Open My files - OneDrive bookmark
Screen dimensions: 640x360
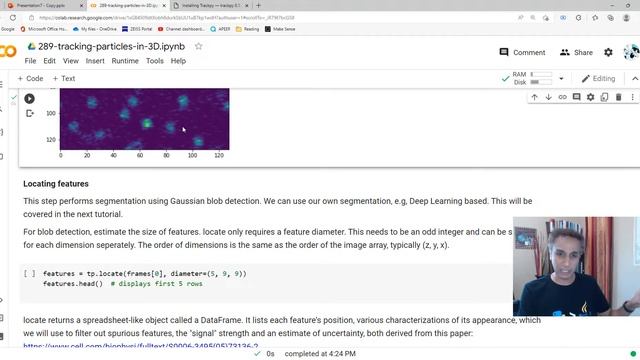pos(95,29)
